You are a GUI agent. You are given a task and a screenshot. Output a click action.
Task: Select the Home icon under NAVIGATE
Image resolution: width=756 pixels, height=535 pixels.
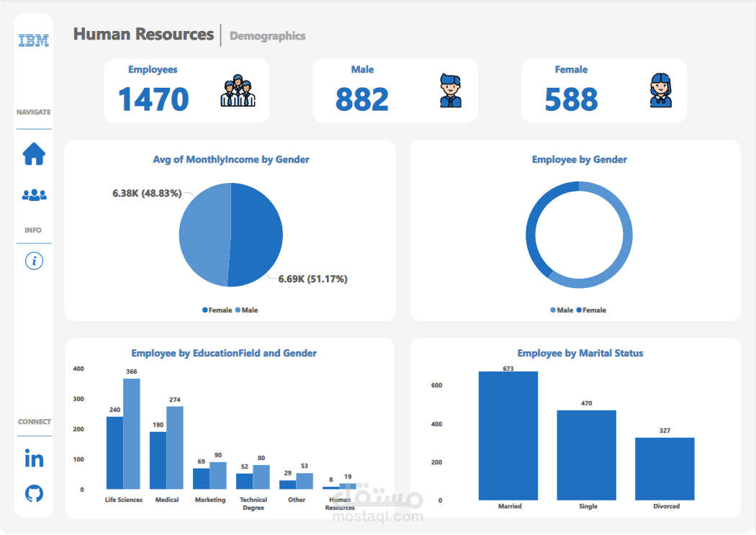click(x=33, y=154)
